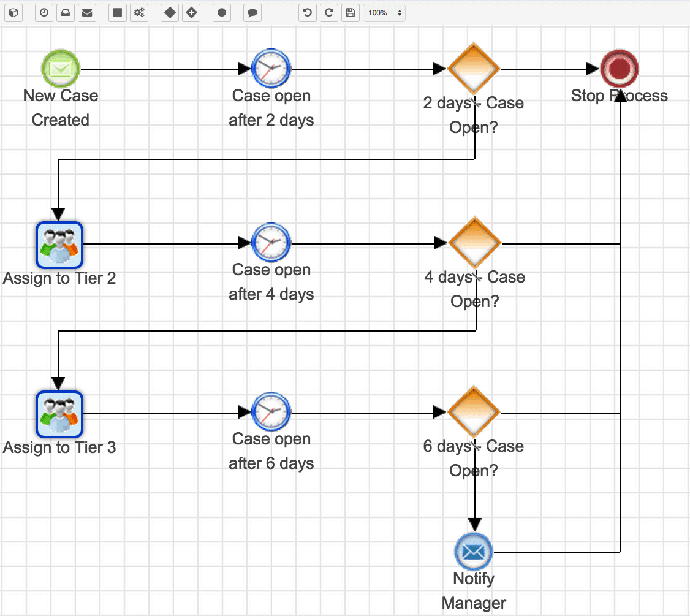Select the 2 days - Case Open? gateway

474,69
